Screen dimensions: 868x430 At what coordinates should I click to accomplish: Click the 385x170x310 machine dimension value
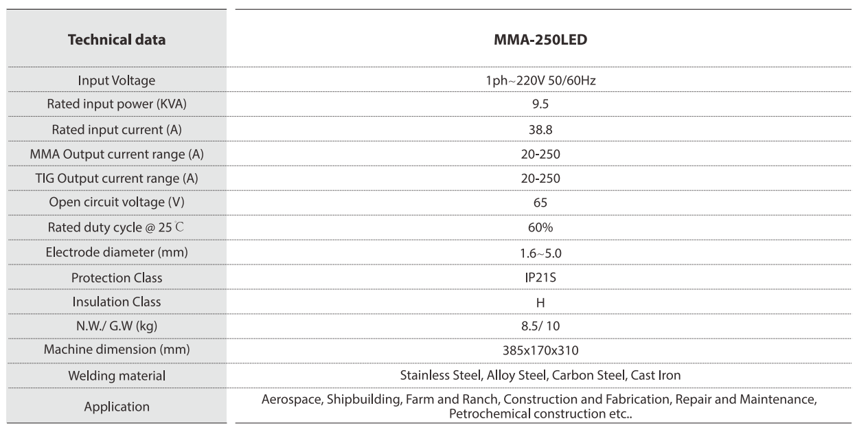pos(540,350)
